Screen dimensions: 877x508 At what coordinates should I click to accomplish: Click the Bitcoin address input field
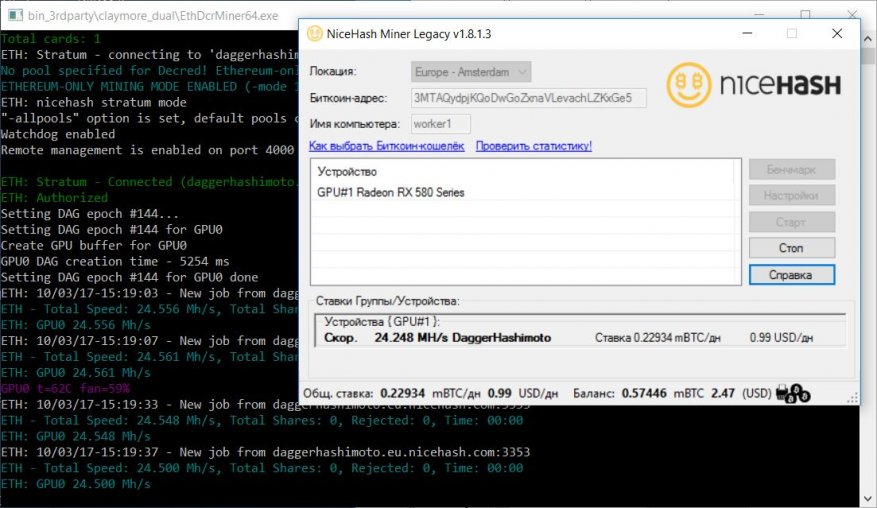tap(529, 98)
